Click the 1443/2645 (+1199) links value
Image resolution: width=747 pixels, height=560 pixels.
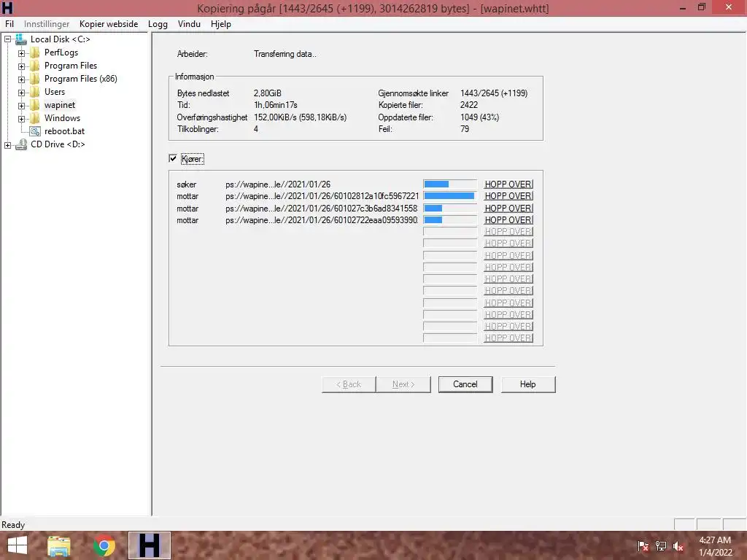(x=494, y=93)
